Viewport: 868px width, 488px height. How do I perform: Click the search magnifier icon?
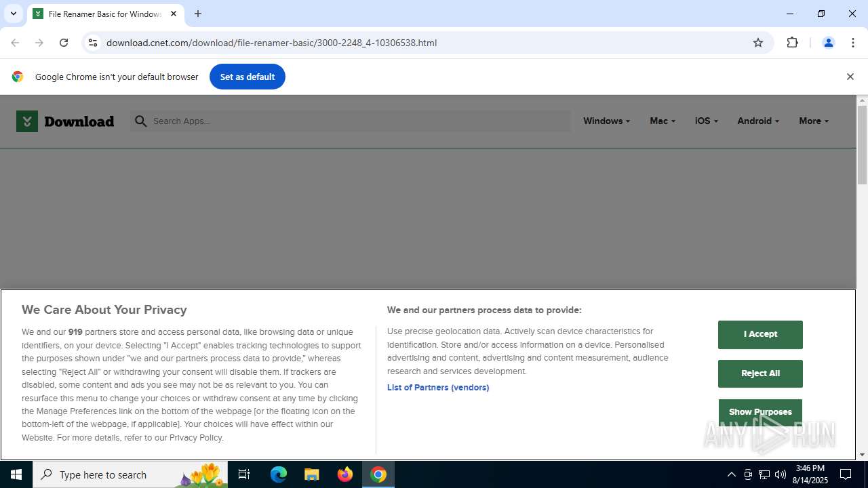point(140,121)
